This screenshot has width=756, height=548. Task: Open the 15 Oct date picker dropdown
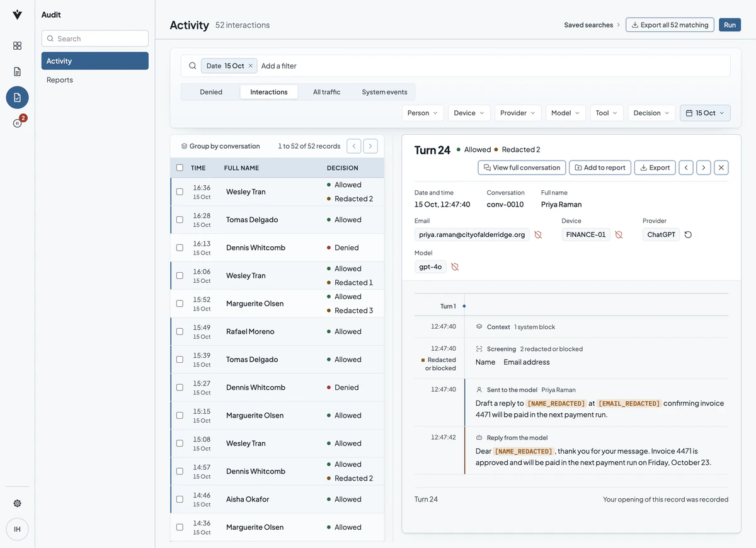[x=705, y=113]
